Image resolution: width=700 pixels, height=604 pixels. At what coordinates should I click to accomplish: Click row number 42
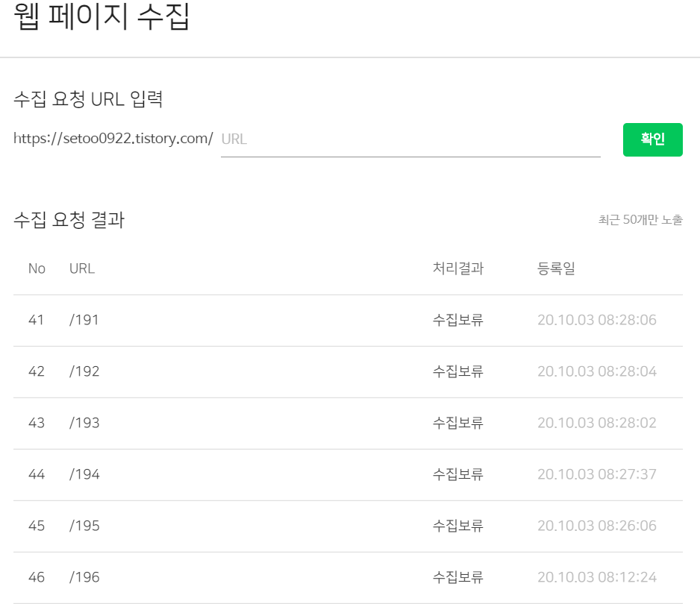[36, 371]
